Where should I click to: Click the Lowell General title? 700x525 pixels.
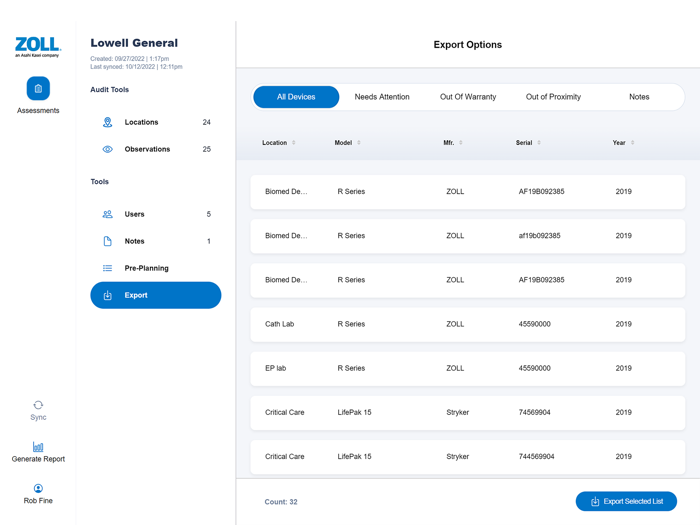point(134,43)
